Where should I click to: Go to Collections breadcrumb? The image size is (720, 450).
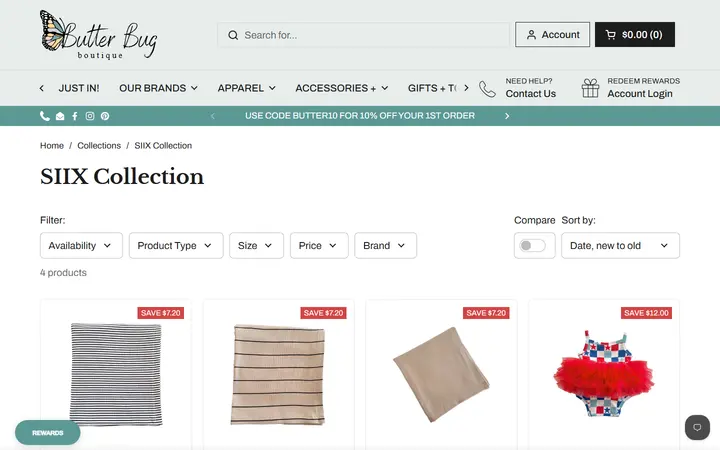99,146
